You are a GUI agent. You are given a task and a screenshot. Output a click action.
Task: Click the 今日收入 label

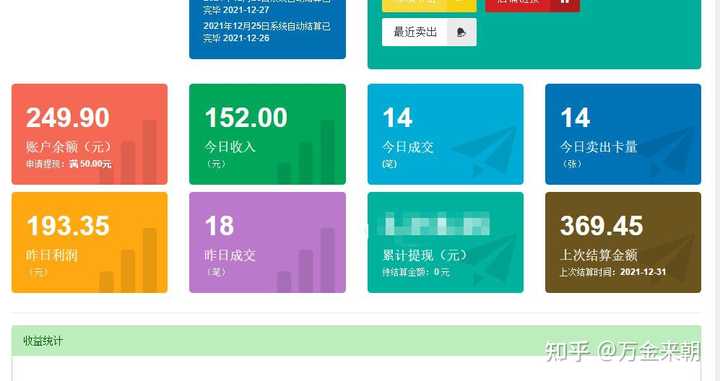click(x=230, y=147)
